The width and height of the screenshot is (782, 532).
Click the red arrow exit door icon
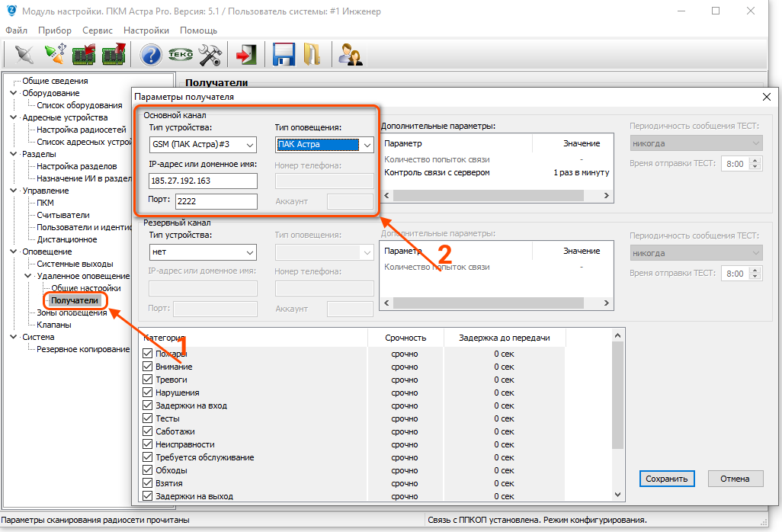point(245,55)
